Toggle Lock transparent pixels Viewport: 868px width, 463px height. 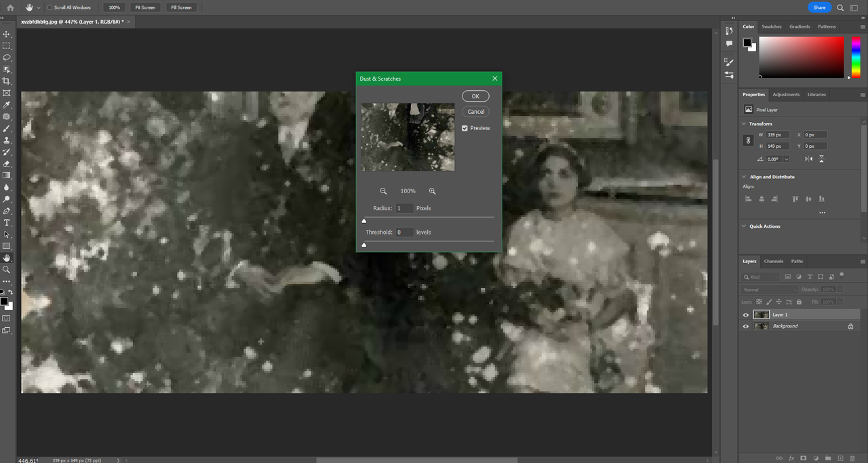pos(759,302)
